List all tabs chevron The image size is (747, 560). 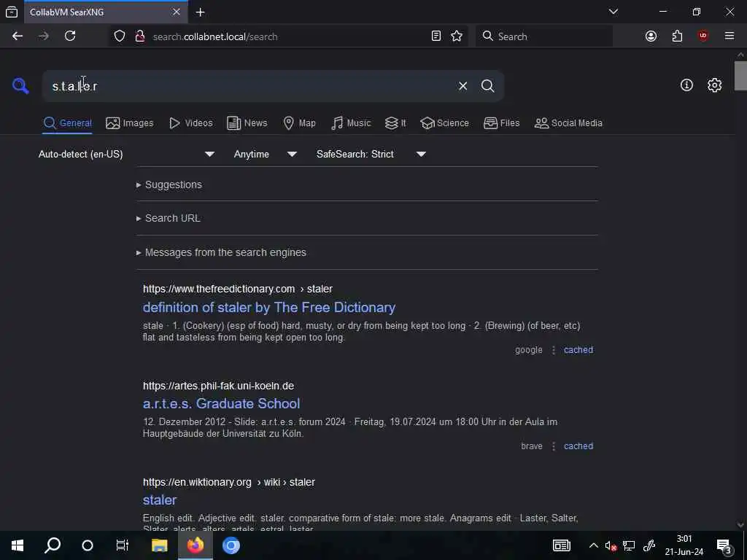coord(613,12)
